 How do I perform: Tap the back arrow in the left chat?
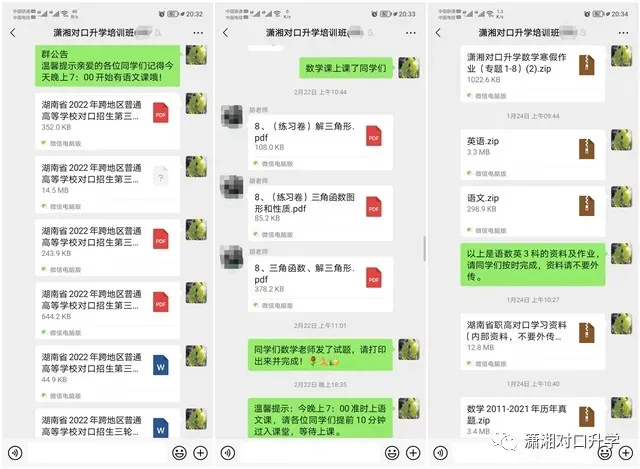point(13,33)
